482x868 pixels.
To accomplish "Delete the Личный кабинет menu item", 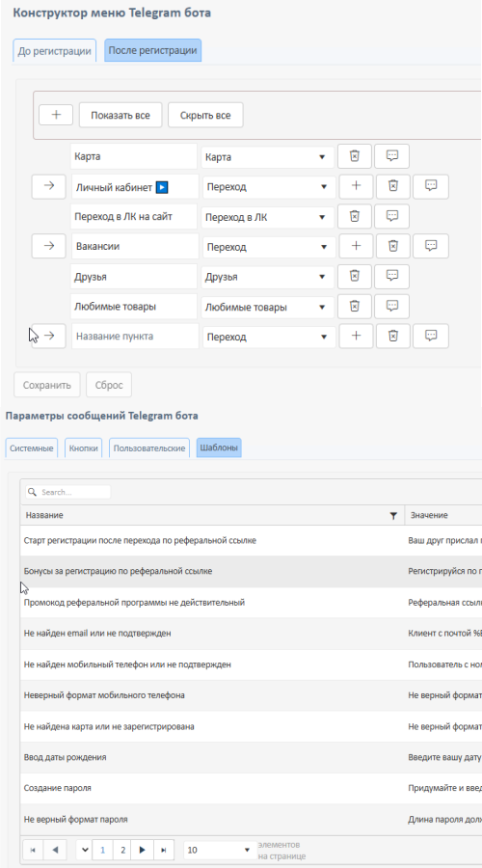I will point(393,186).
